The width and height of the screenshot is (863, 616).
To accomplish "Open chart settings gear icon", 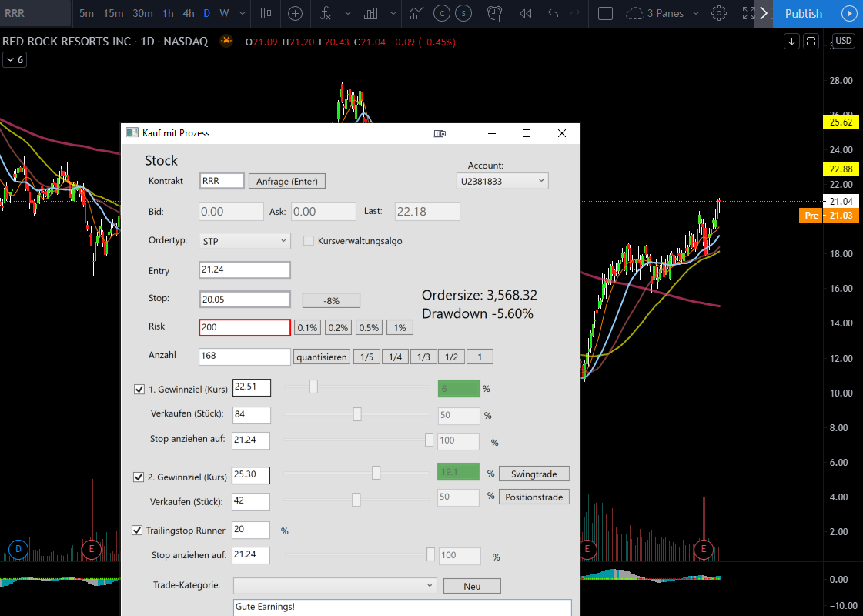I will click(x=719, y=13).
